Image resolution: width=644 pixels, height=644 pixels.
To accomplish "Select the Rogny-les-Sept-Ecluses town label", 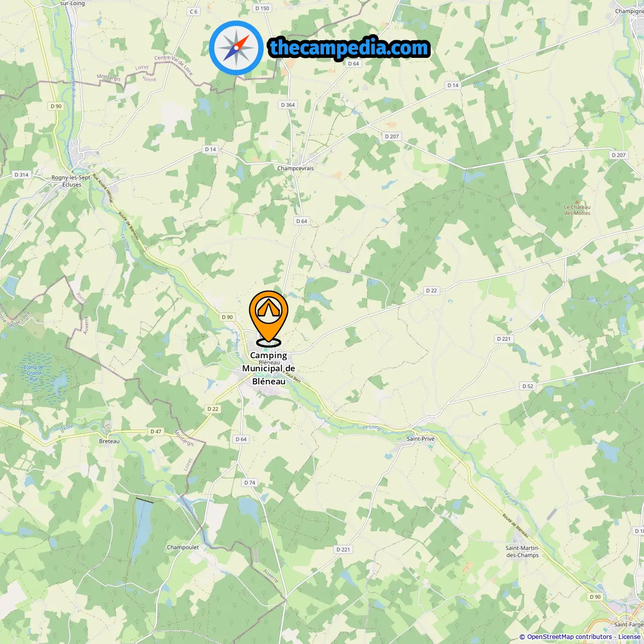I will tap(72, 181).
